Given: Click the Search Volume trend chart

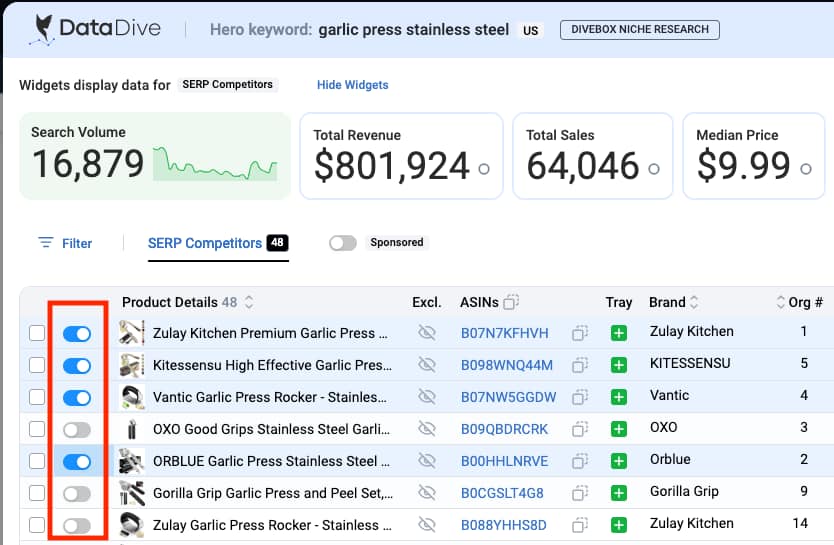Looking at the screenshot, I should coord(215,164).
